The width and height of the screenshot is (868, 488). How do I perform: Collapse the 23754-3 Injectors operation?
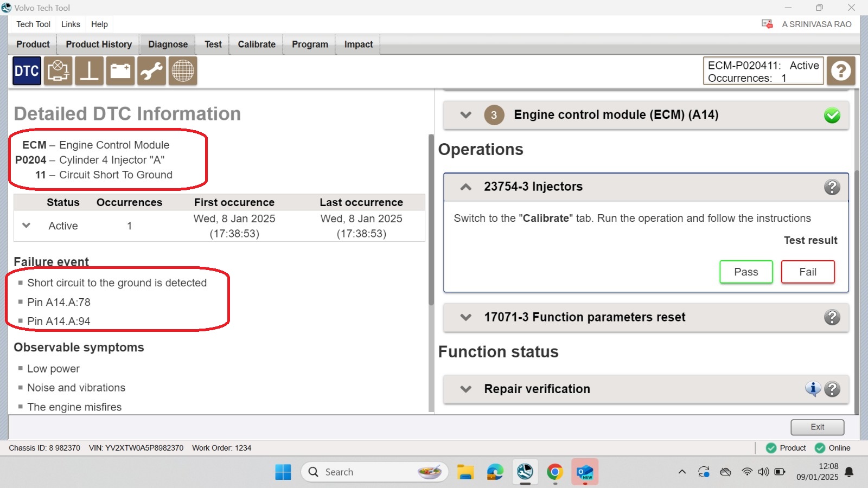[x=465, y=187]
